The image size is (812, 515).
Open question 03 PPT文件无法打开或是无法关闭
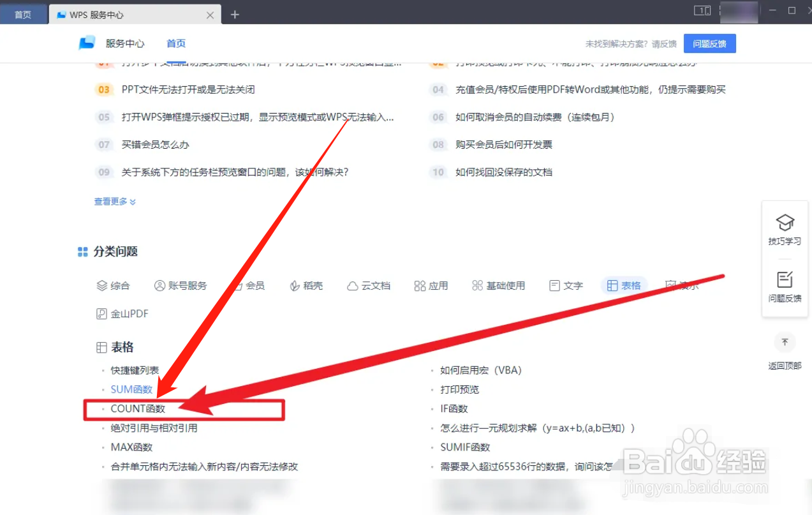pyautogui.click(x=188, y=89)
